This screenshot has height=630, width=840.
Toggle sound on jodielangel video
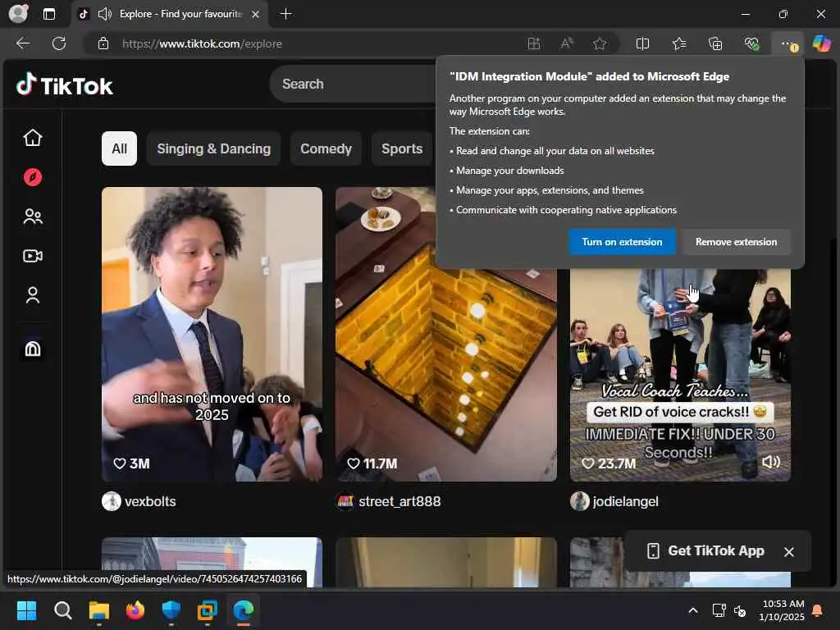click(x=771, y=462)
